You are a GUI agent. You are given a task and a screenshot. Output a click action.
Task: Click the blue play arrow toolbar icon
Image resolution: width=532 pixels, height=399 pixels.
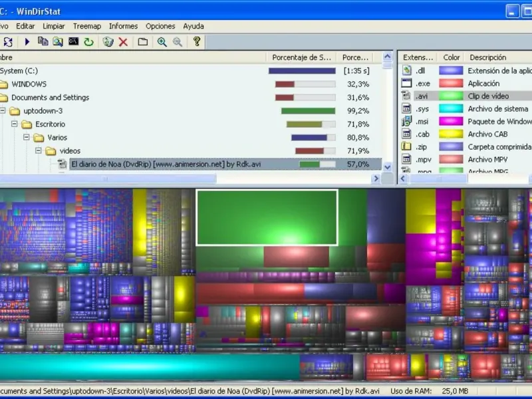(x=27, y=42)
